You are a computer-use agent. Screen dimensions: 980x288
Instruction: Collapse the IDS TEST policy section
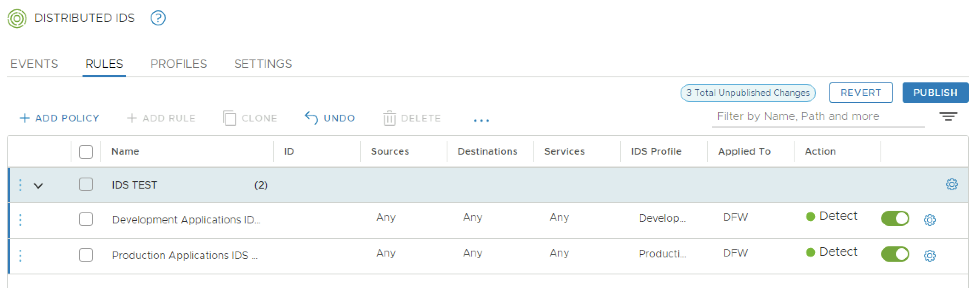[x=38, y=186]
